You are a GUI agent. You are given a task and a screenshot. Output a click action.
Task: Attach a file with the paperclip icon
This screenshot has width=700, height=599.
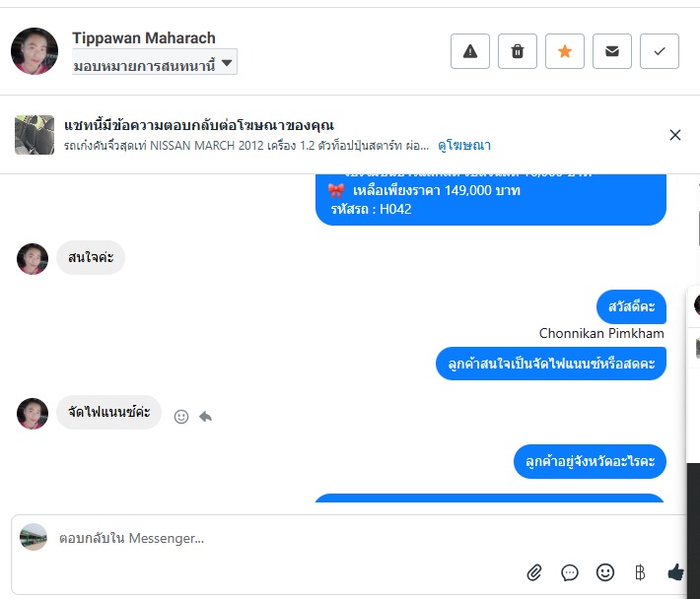tap(534, 572)
